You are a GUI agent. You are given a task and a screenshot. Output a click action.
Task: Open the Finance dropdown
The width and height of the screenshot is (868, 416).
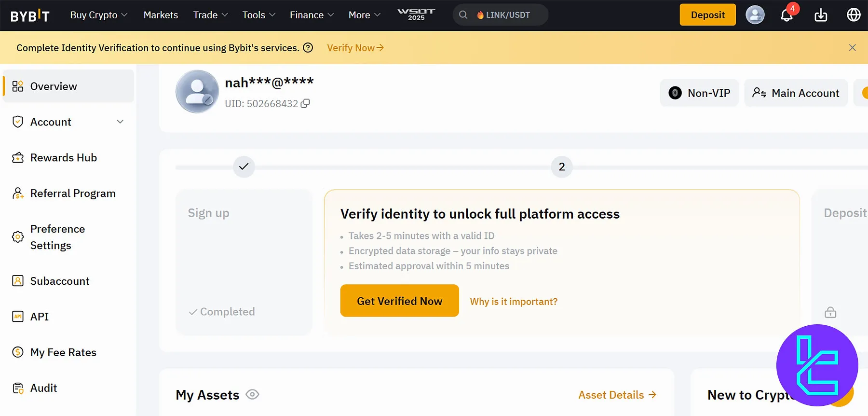[x=312, y=15]
